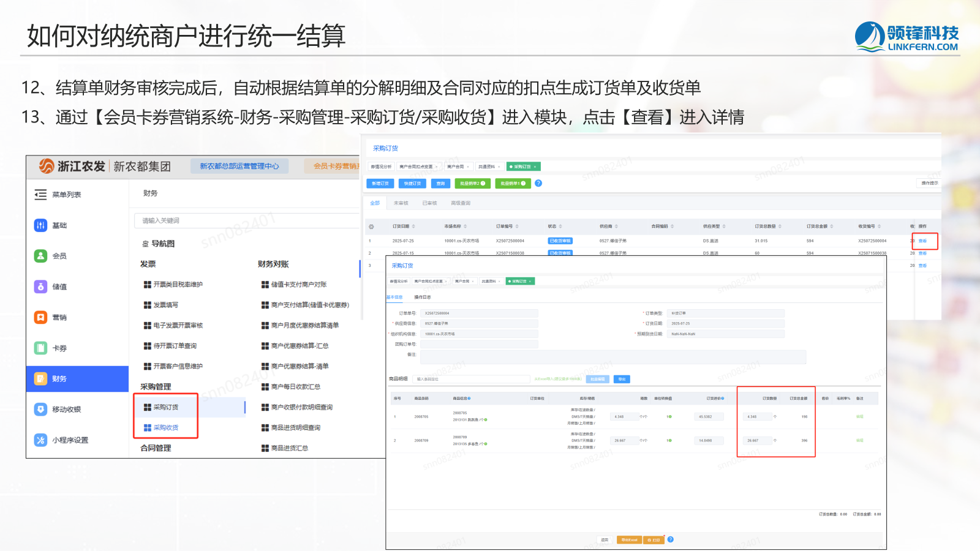980x551 pixels.
Task: Open the 会员 module icon
Action: pyautogui.click(x=40, y=256)
